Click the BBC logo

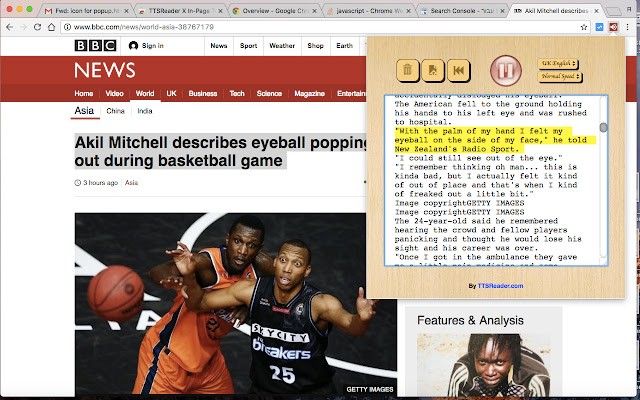[x=95, y=46]
